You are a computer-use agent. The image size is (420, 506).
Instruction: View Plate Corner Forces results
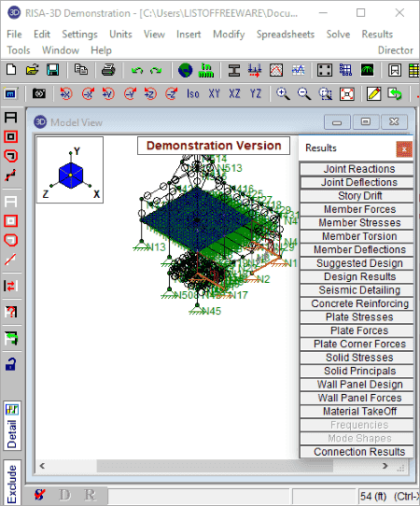point(357,344)
